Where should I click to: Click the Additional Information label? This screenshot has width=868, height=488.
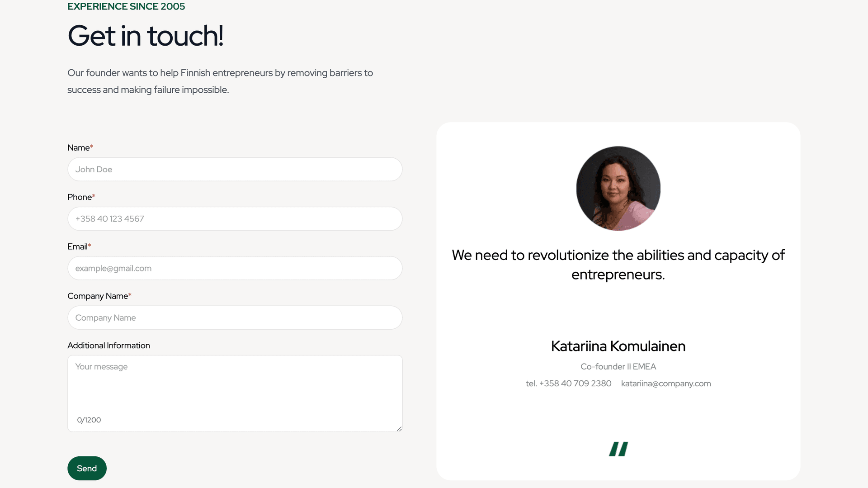(108, 346)
